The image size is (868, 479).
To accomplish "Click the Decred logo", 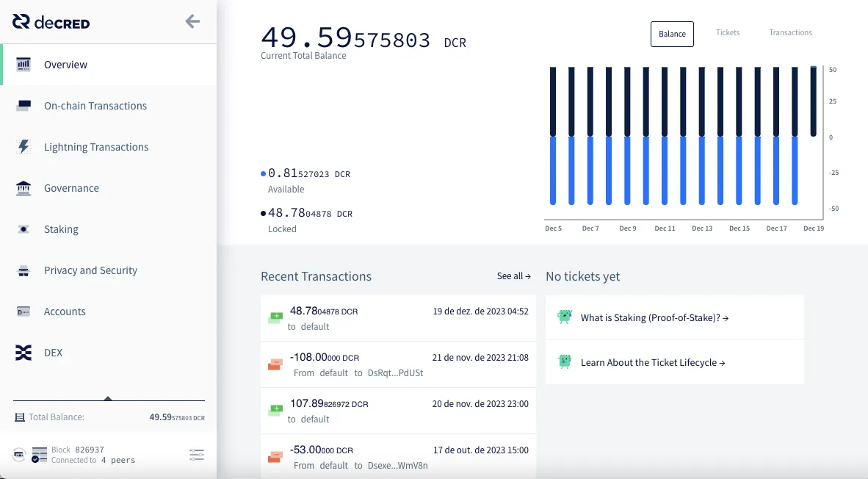I will [x=51, y=22].
